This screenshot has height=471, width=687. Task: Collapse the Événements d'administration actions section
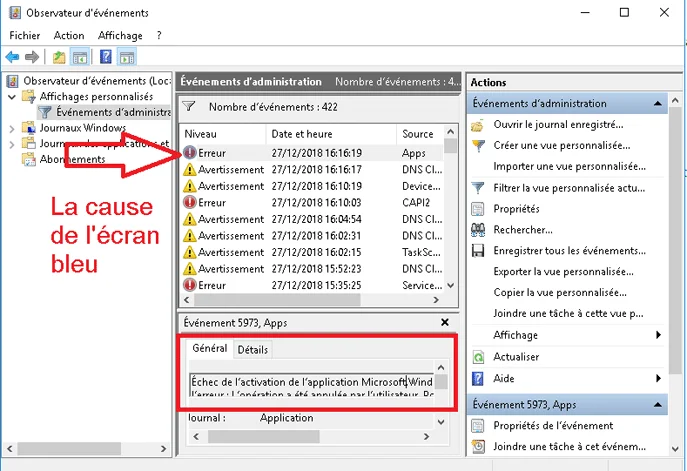(658, 104)
